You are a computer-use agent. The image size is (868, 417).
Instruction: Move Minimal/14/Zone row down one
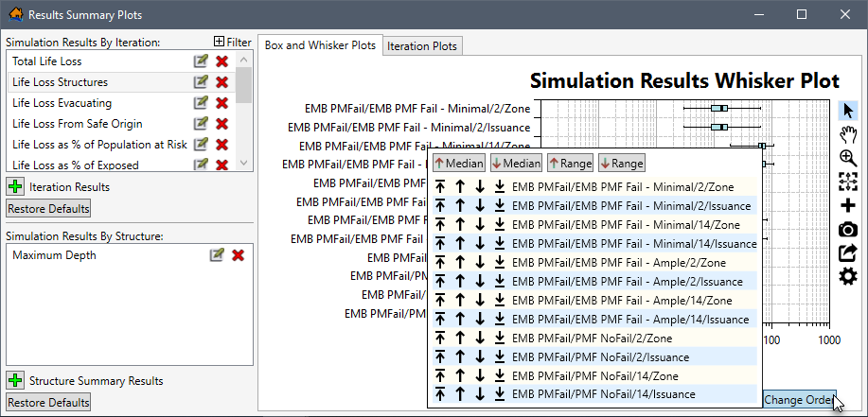click(x=480, y=225)
